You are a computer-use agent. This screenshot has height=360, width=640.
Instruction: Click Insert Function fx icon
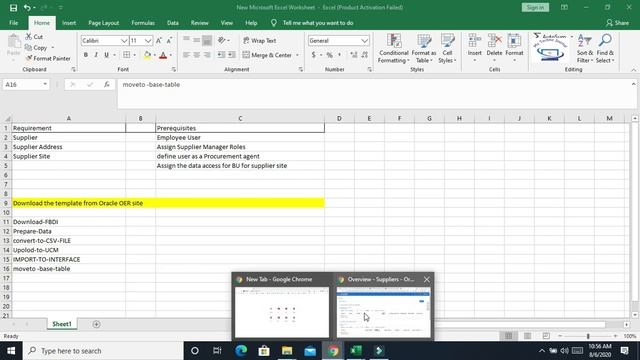click(107, 84)
